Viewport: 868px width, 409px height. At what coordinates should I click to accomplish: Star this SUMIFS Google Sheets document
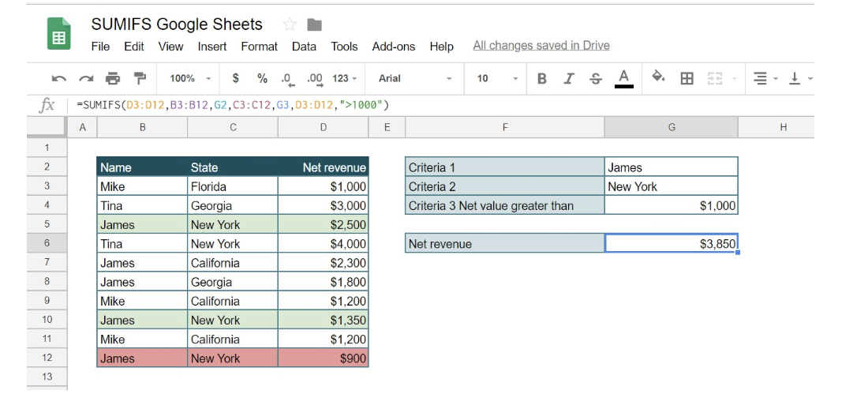click(290, 24)
